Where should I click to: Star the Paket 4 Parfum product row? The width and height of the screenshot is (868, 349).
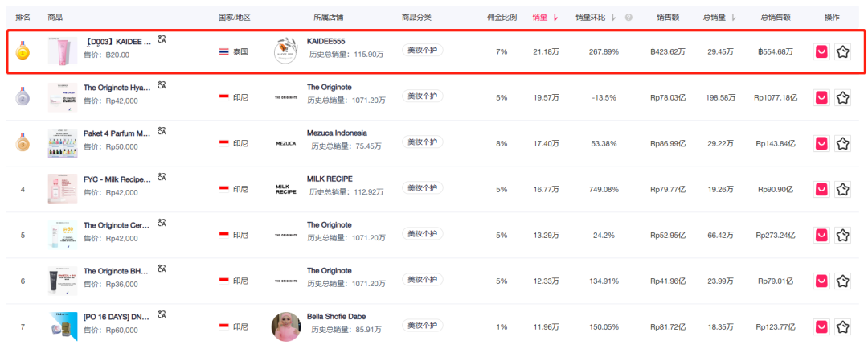tap(842, 143)
